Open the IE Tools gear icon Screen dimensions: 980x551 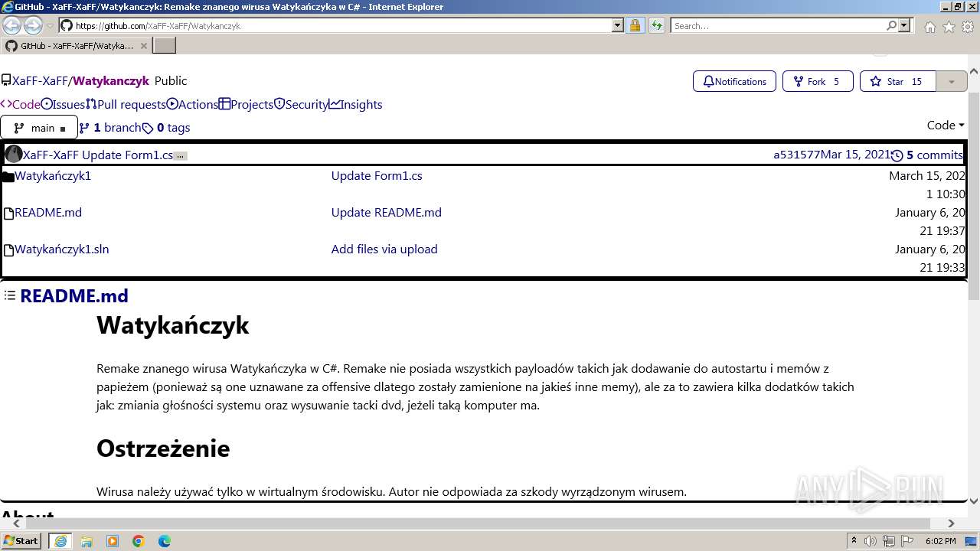coord(968,27)
